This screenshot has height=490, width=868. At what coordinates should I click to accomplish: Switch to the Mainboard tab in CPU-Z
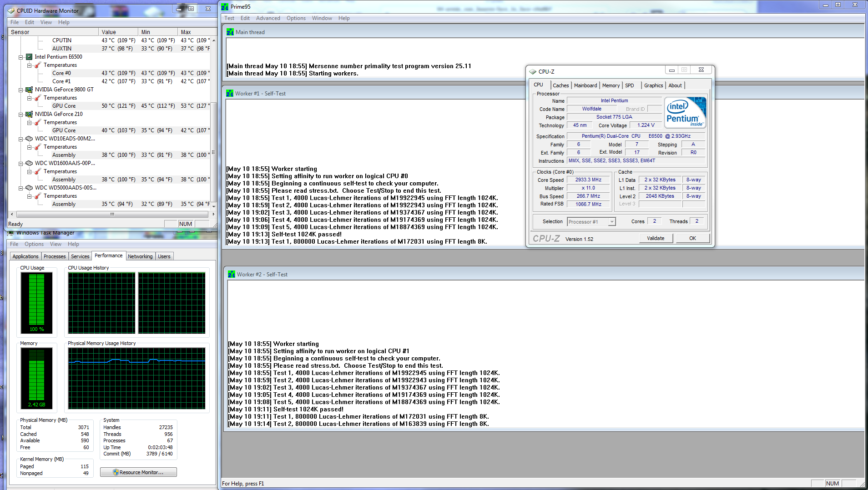585,85
